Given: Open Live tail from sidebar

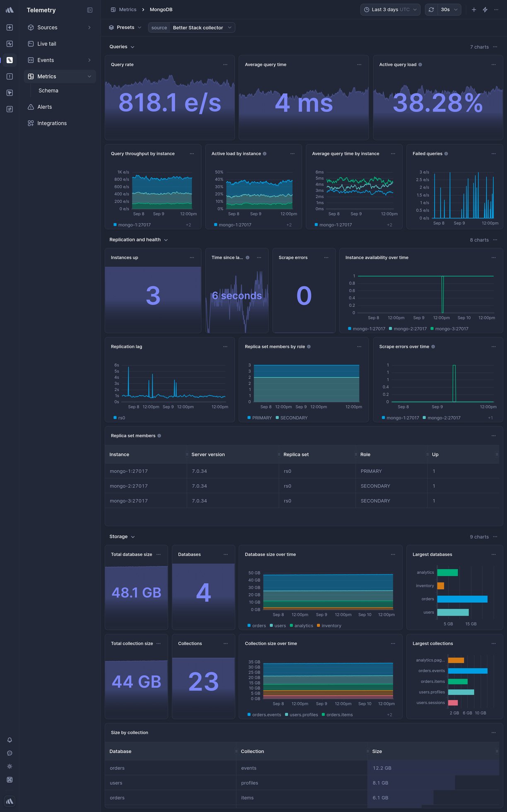Looking at the screenshot, I should (x=60, y=44).
